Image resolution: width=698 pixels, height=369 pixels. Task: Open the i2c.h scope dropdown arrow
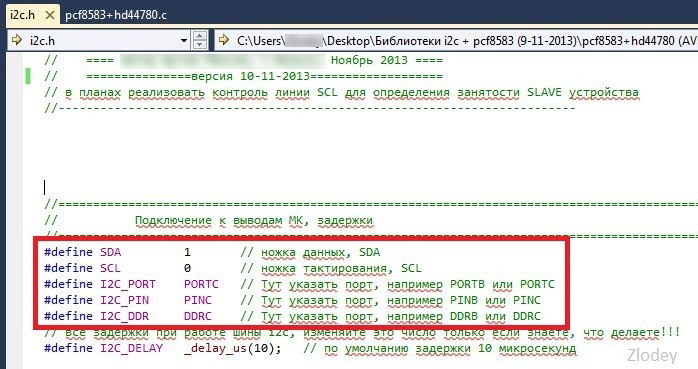pyautogui.click(x=184, y=41)
